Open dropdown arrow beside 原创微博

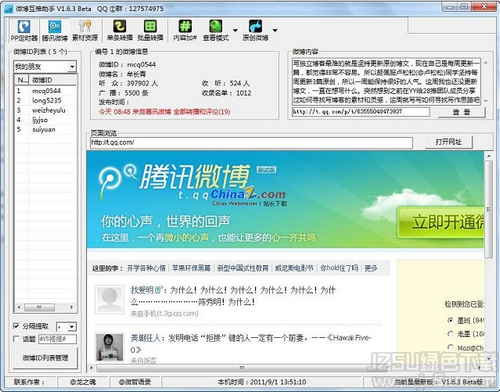tap(275, 31)
